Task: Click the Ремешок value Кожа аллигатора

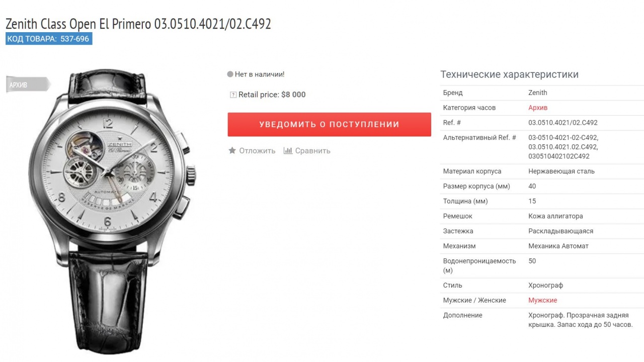Action: click(x=555, y=216)
